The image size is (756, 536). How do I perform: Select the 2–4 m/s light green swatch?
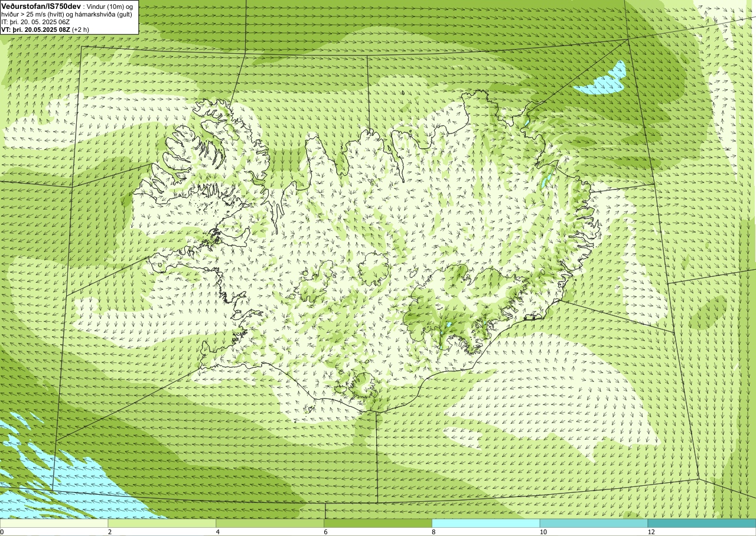162,523
